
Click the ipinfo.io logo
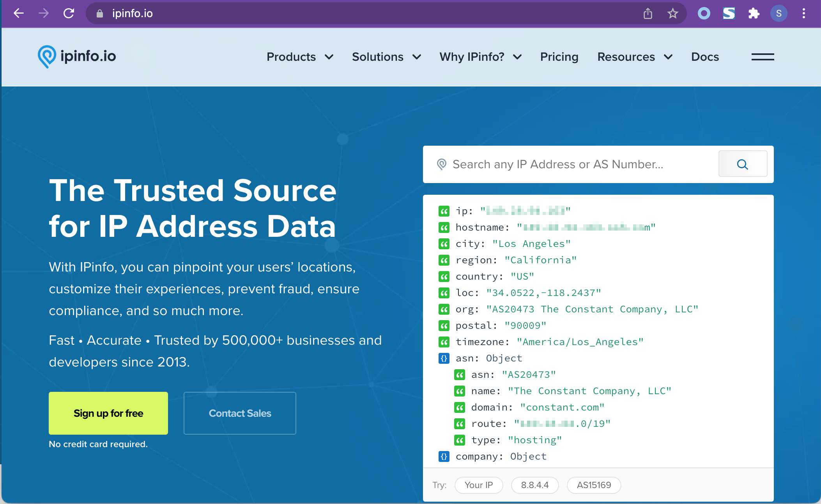(x=77, y=56)
